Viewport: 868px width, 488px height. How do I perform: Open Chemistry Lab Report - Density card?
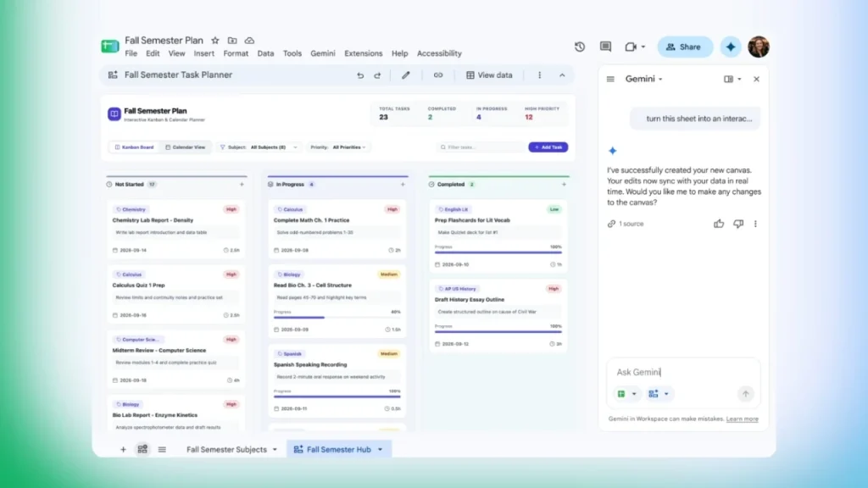176,229
